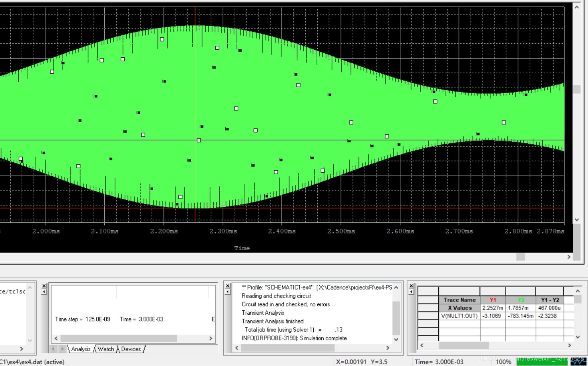Image resolution: width=588 pixels, height=366 pixels.
Task: Select the green Y2 column header
Action: click(x=521, y=300)
